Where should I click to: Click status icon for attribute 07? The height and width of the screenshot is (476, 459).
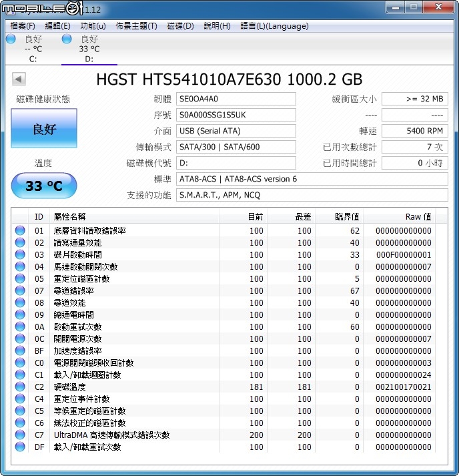pyautogui.click(x=20, y=290)
